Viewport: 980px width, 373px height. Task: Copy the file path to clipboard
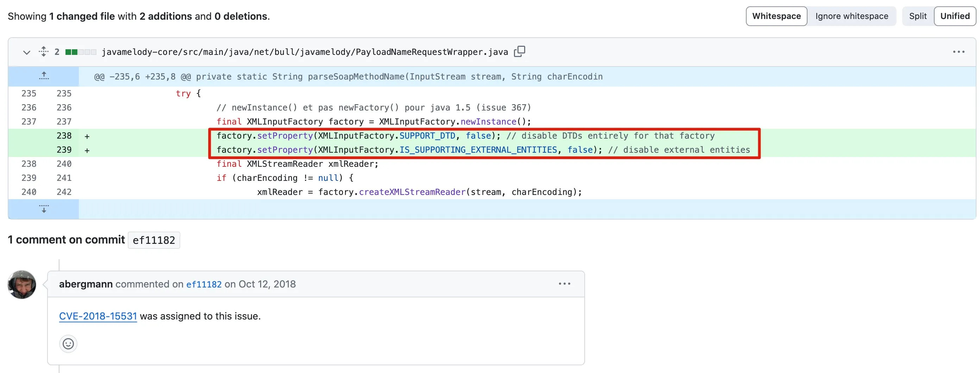[519, 52]
